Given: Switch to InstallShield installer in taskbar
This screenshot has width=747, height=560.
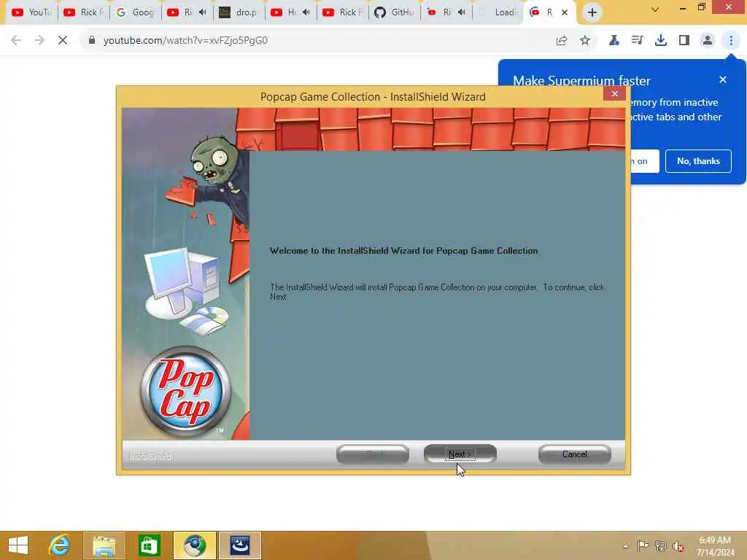Looking at the screenshot, I should point(240,545).
